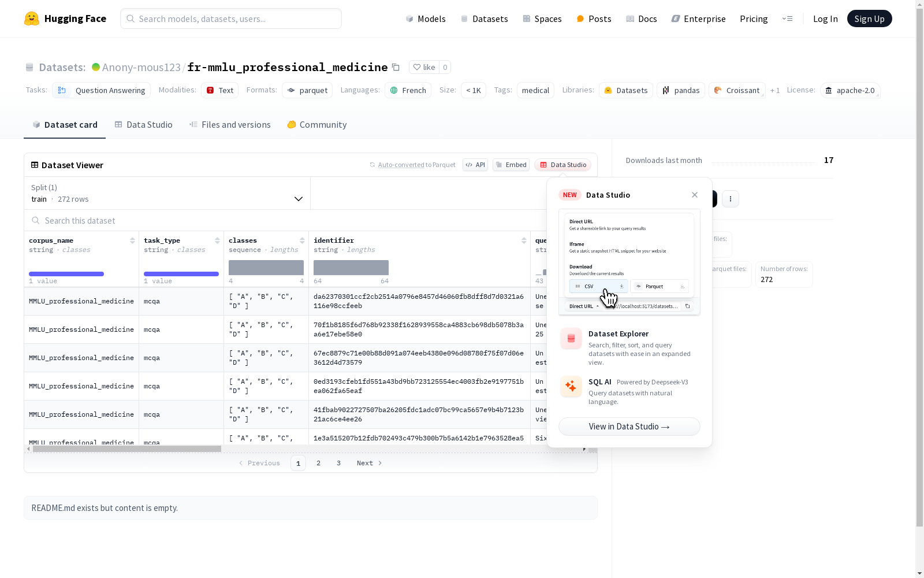The image size is (924, 578).
Task: Click the Sign Up button
Action: click(x=870, y=18)
